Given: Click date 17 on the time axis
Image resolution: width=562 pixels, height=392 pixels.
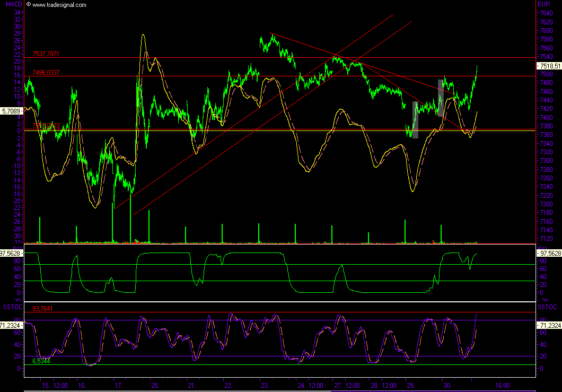Looking at the screenshot, I should click(x=118, y=386).
